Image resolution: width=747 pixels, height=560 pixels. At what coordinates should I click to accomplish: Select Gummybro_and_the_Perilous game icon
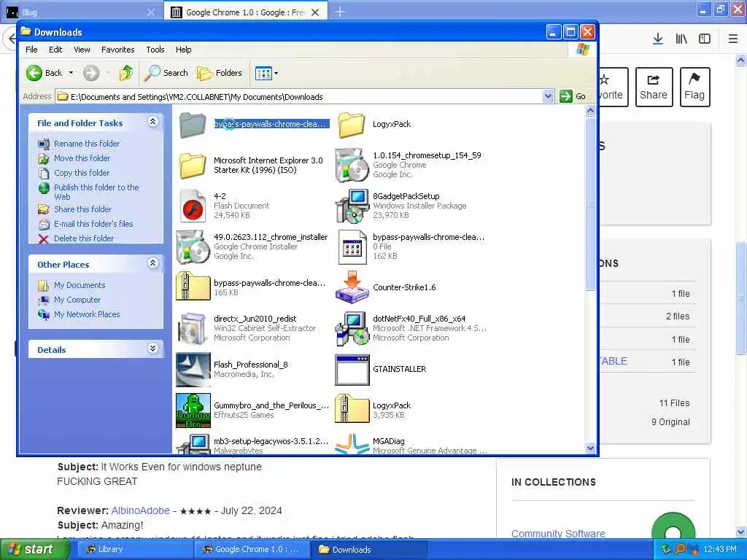click(193, 410)
